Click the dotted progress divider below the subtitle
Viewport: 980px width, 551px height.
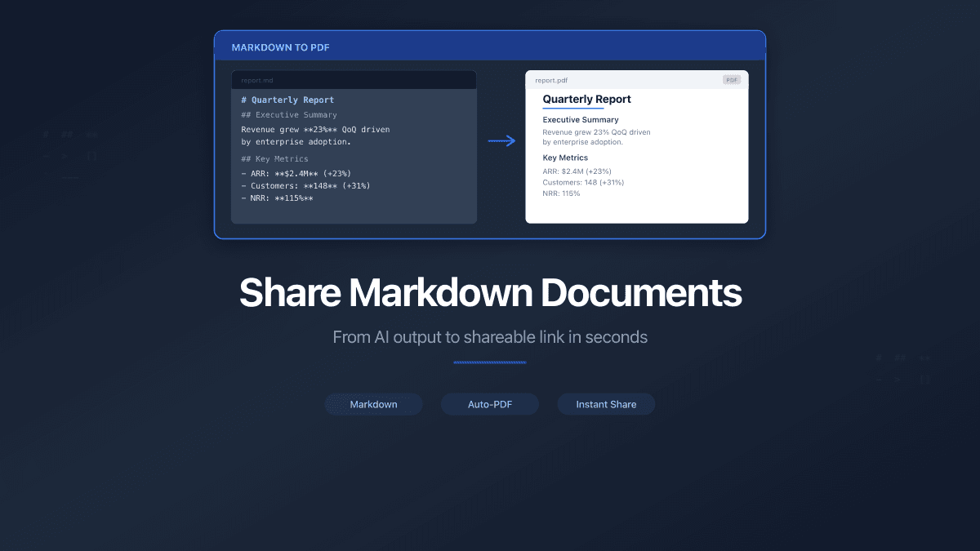click(490, 362)
